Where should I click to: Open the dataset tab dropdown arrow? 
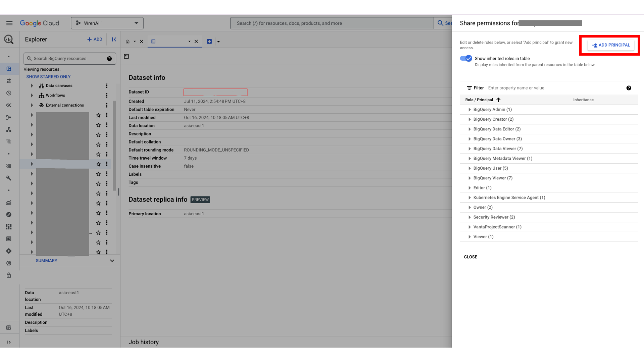coord(190,42)
